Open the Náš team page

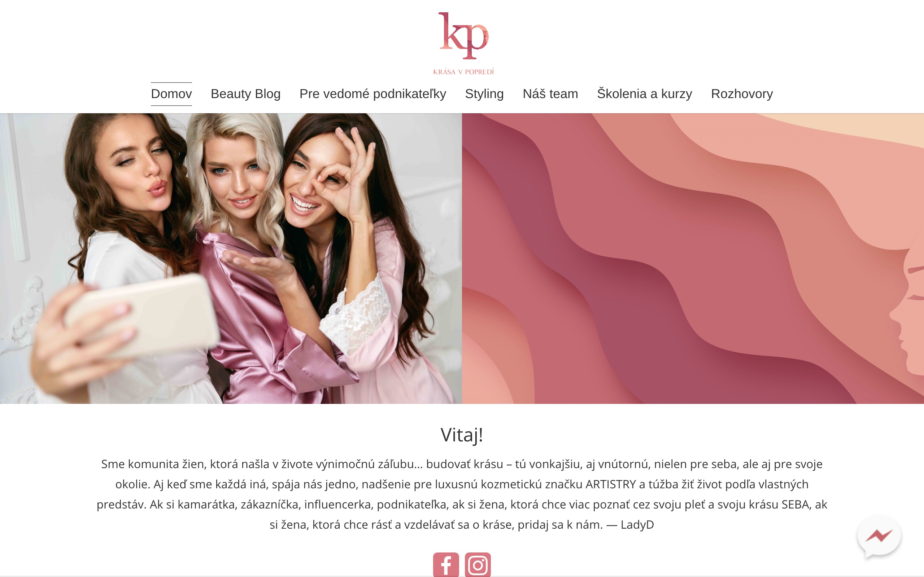550,94
